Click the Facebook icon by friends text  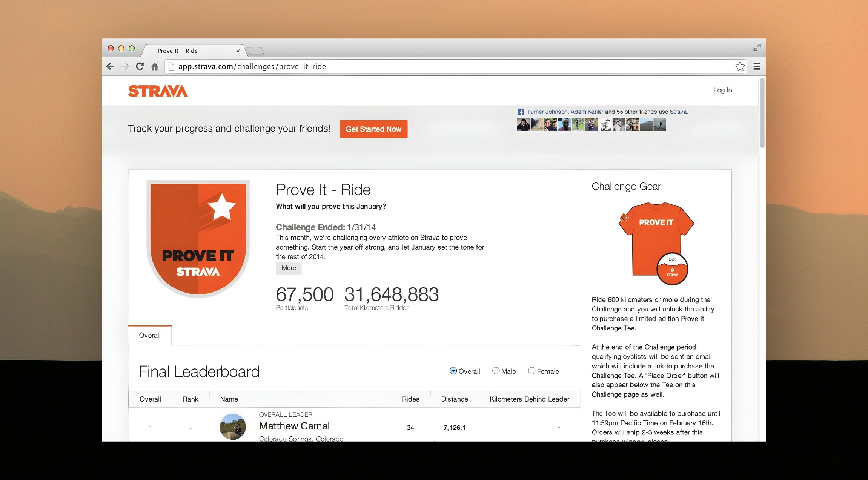pyautogui.click(x=521, y=112)
